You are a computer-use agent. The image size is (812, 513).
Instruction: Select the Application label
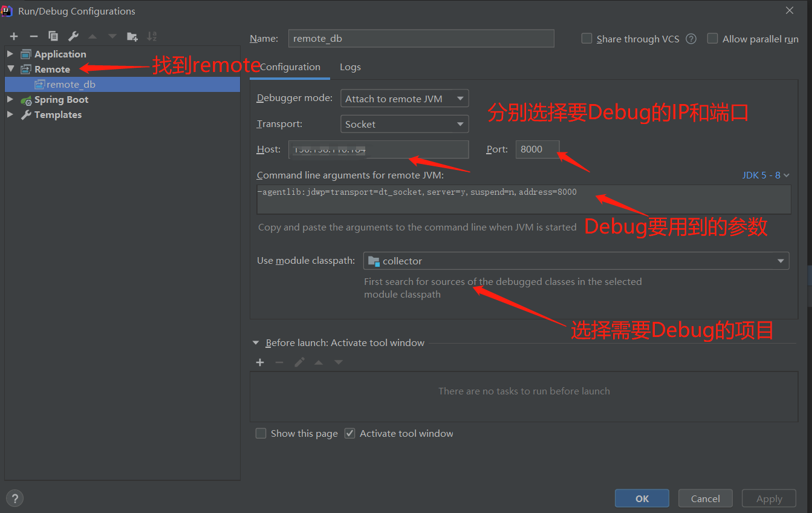[x=60, y=54]
